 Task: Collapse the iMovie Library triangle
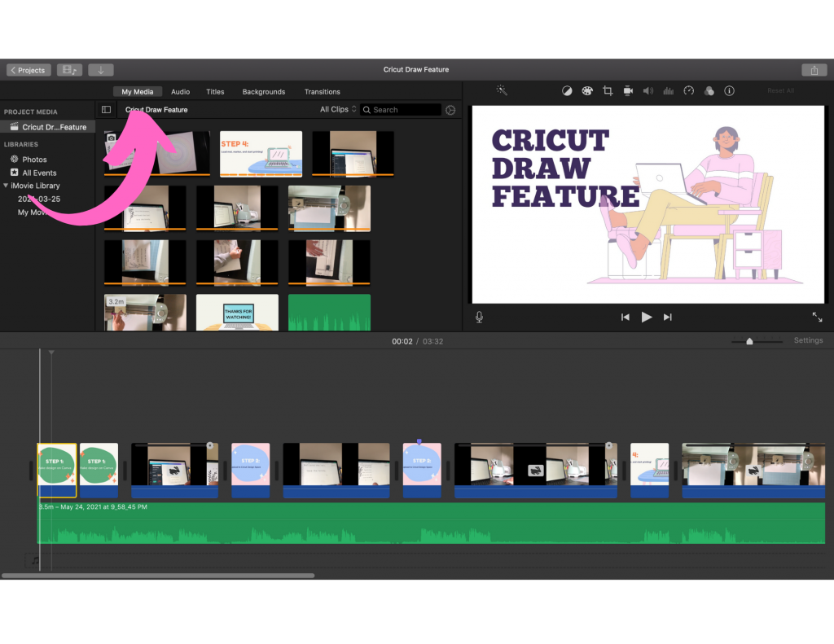pyautogui.click(x=6, y=186)
